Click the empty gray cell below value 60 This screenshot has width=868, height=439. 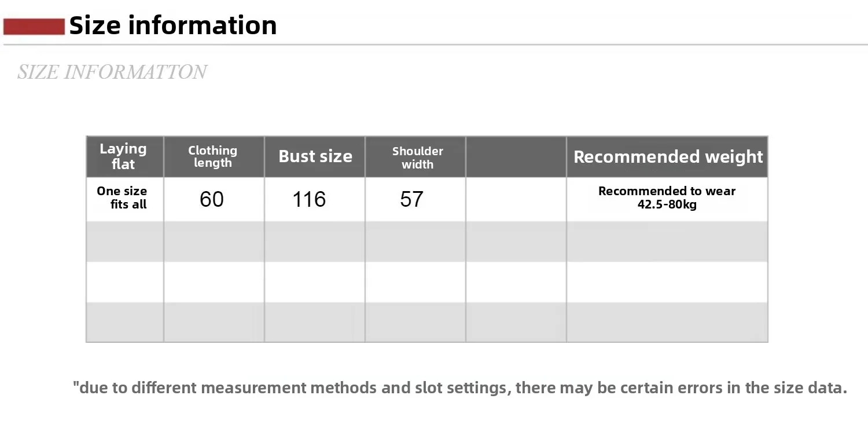pos(214,242)
